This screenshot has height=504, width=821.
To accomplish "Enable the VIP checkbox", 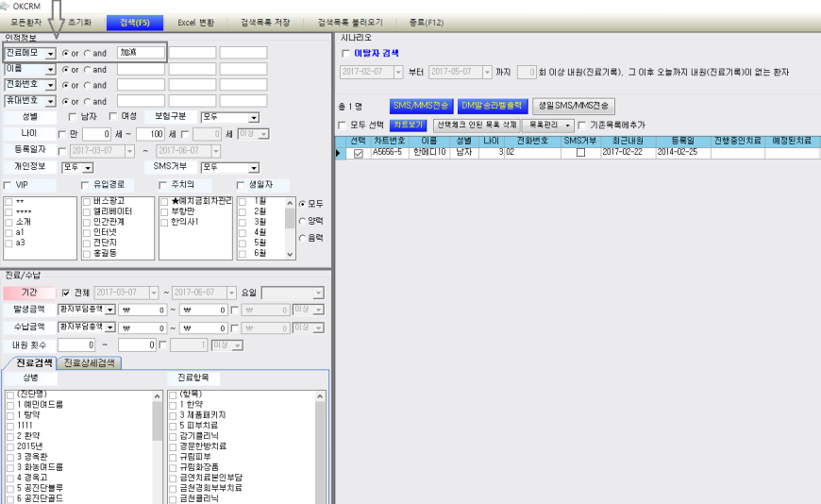I will (8, 185).
